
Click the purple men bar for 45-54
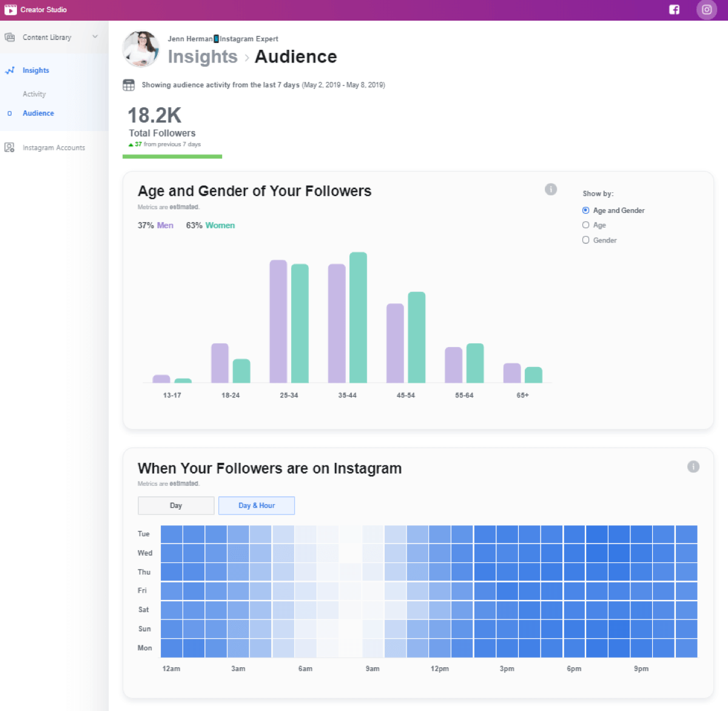click(395, 343)
